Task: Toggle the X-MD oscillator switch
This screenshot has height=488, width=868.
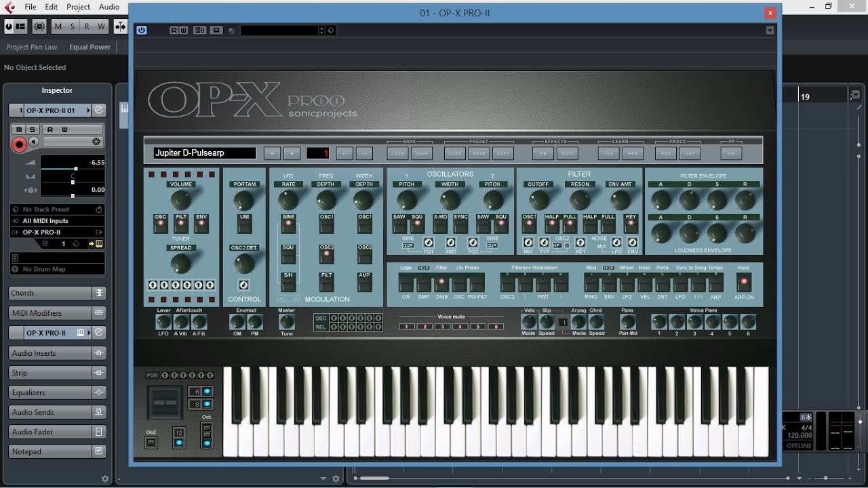Action: (440, 223)
